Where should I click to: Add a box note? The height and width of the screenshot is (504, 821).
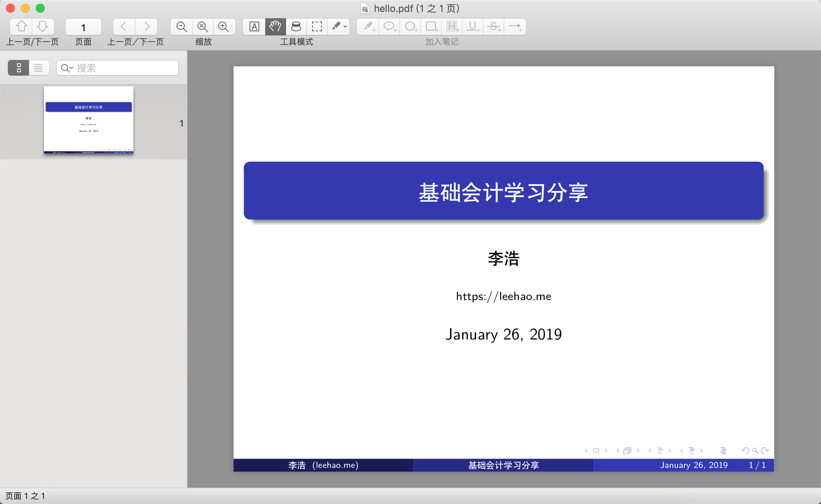tap(431, 26)
